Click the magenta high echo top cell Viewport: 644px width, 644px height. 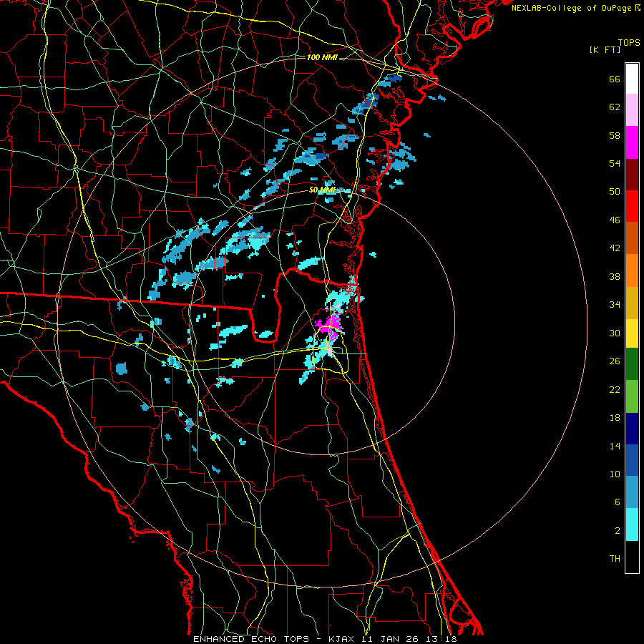331,324
